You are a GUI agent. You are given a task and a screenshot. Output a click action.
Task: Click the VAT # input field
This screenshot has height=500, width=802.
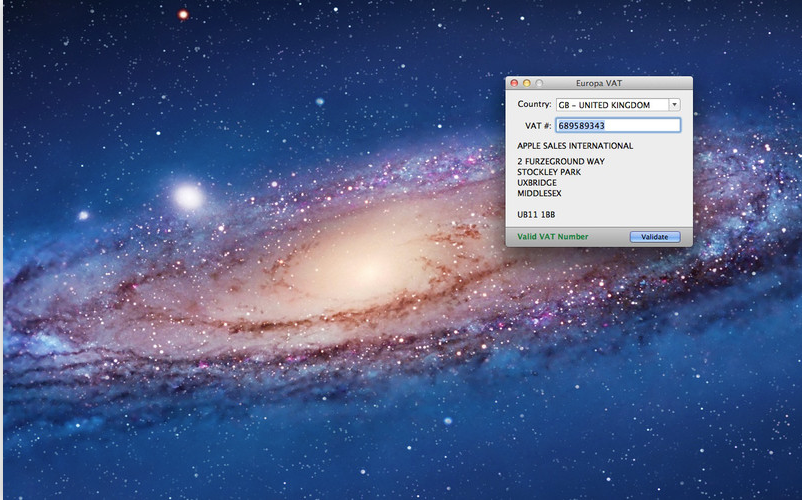618,125
